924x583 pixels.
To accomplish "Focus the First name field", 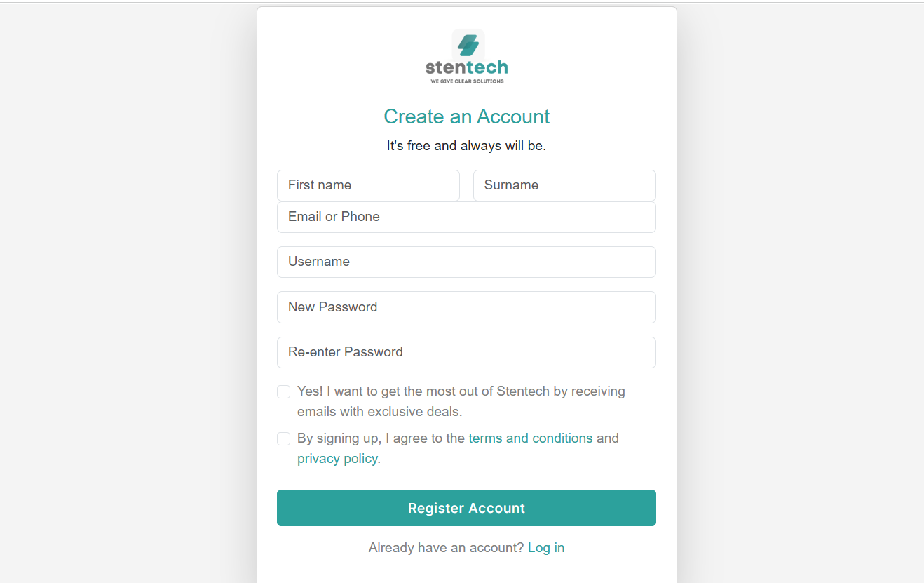I will (x=368, y=185).
